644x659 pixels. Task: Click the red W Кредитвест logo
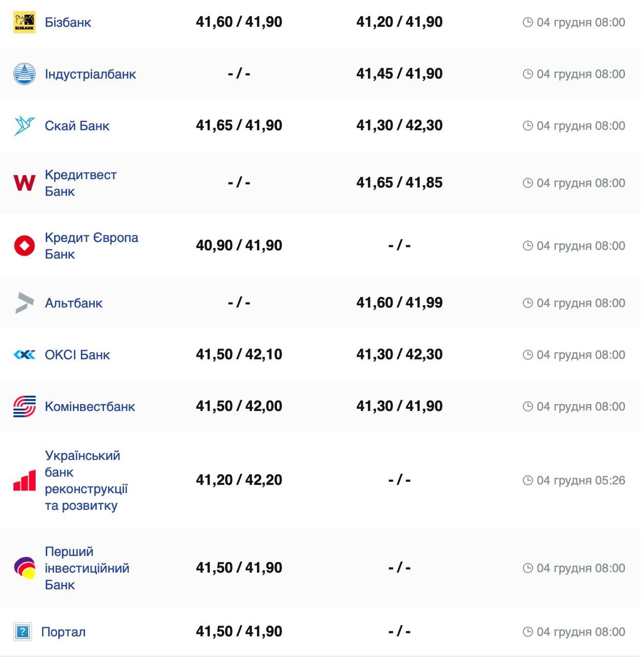tap(24, 183)
